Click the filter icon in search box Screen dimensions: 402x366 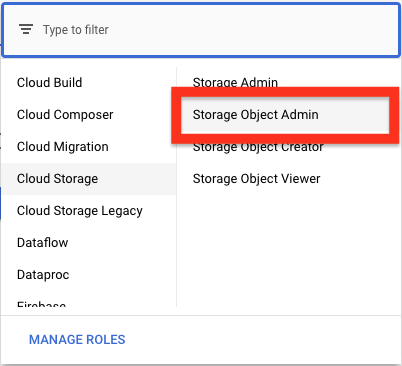(x=26, y=29)
